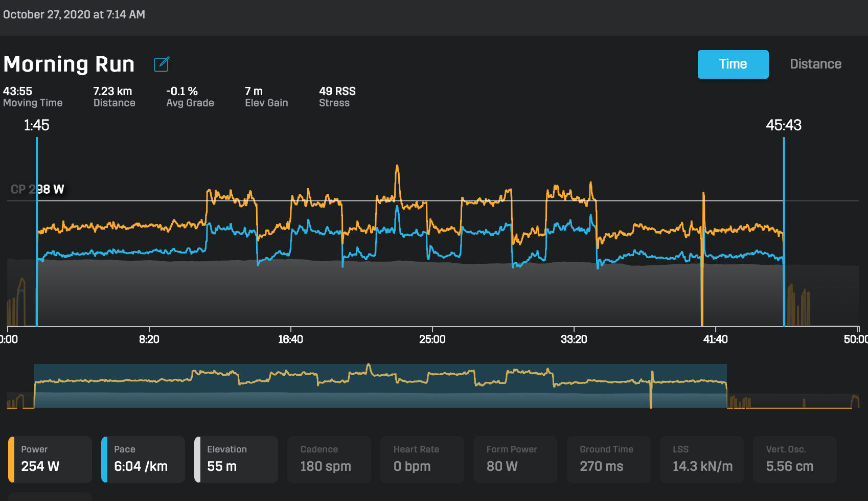
Task: Enable the LSS metric tile
Action: point(701,459)
